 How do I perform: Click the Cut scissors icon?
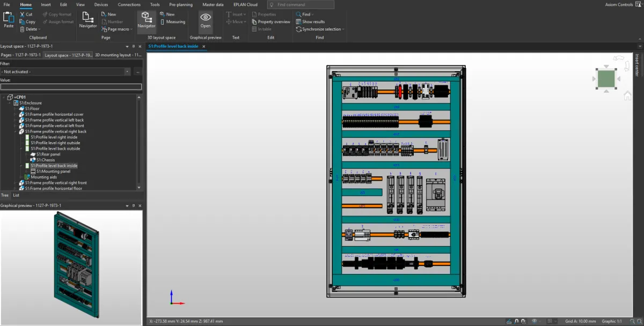click(22, 14)
